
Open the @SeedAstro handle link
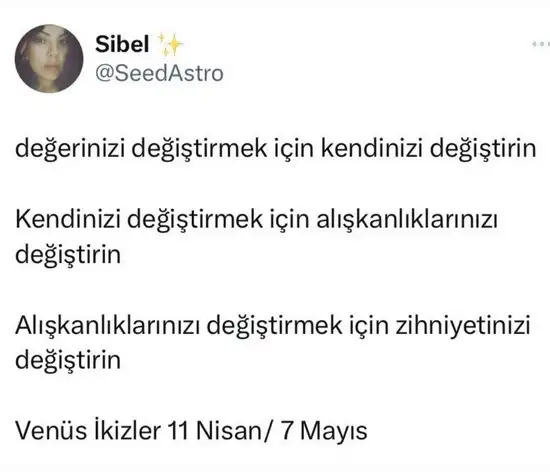point(159,73)
